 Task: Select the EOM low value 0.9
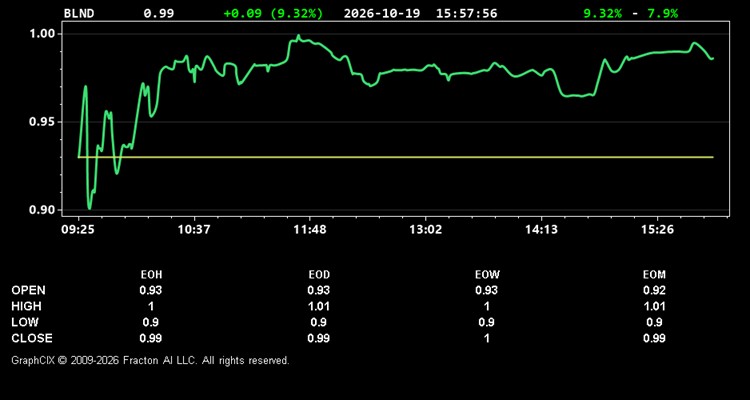[654, 322]
